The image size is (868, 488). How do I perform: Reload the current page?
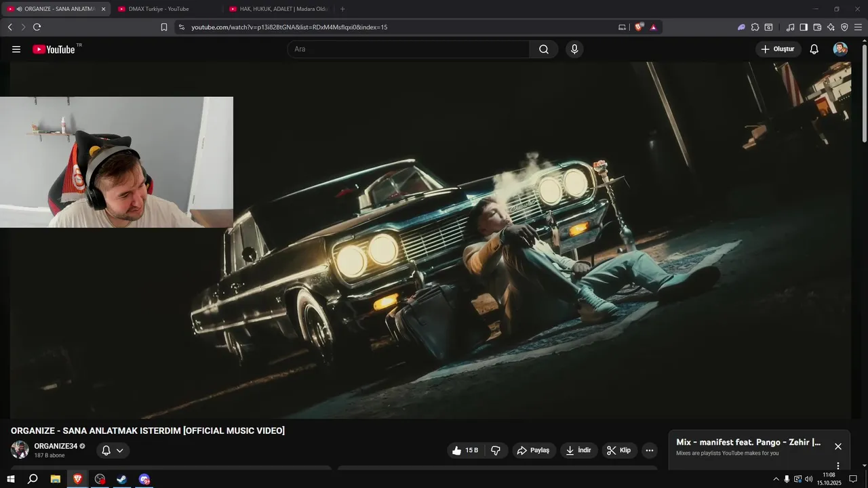click(37, 27)
